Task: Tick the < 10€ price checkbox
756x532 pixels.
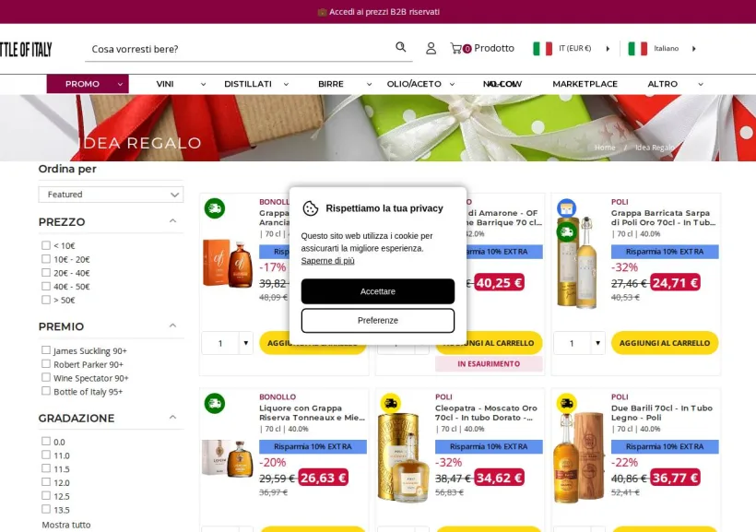Action: pos(46,245)
